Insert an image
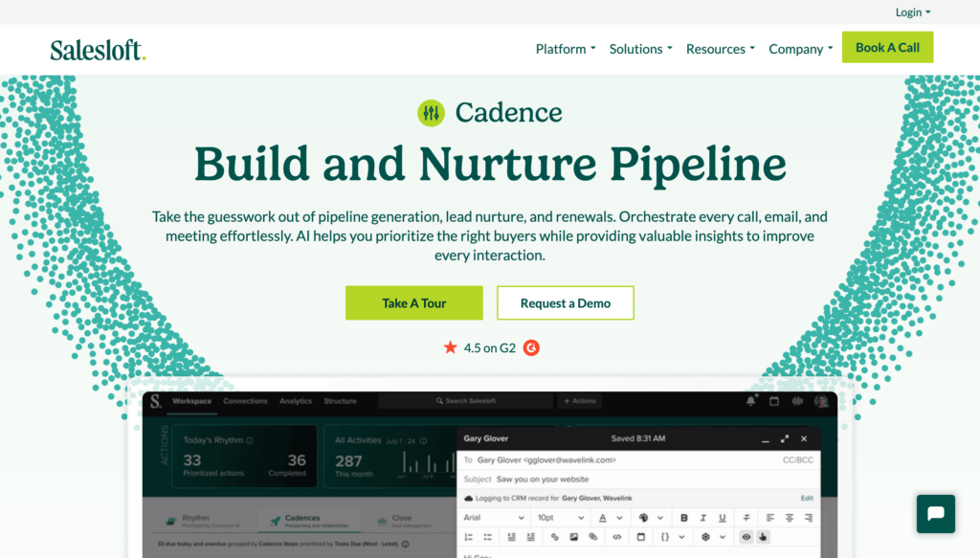 click(574, 537)
